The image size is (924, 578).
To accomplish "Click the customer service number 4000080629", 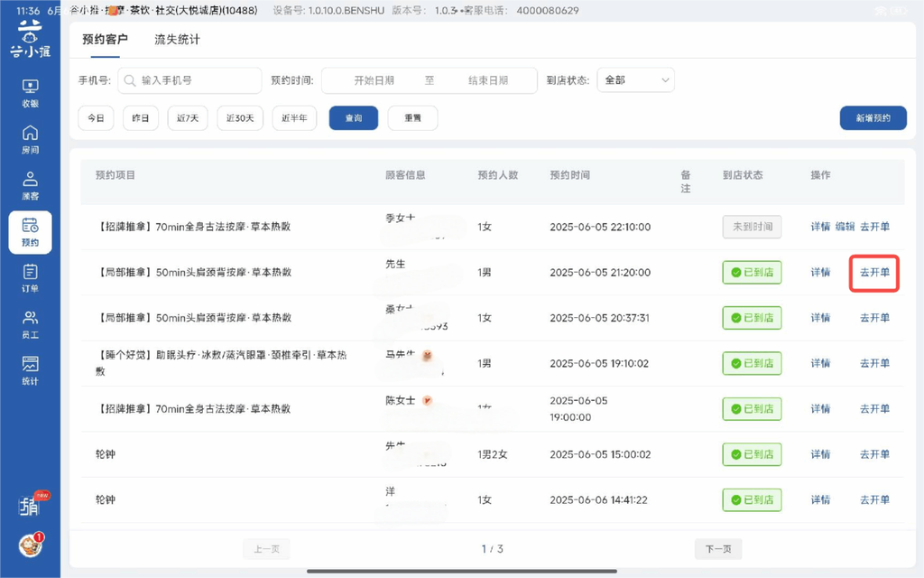I will coord(548,11).
